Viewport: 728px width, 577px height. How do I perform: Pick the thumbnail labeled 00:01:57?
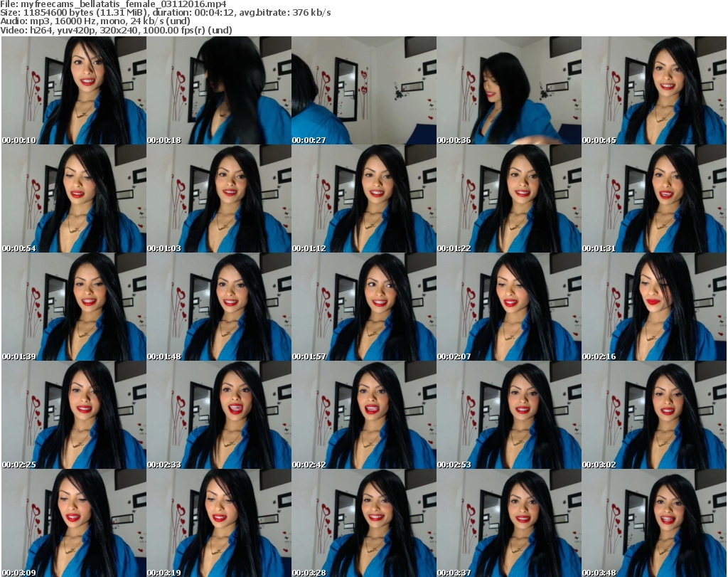tap(364, 307)
